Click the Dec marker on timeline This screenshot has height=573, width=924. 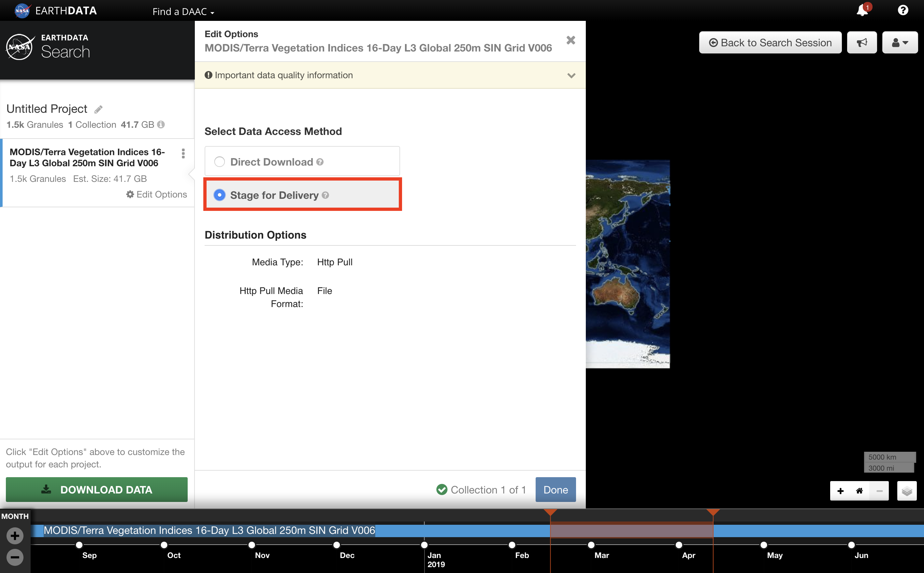(x=337, y=545)
